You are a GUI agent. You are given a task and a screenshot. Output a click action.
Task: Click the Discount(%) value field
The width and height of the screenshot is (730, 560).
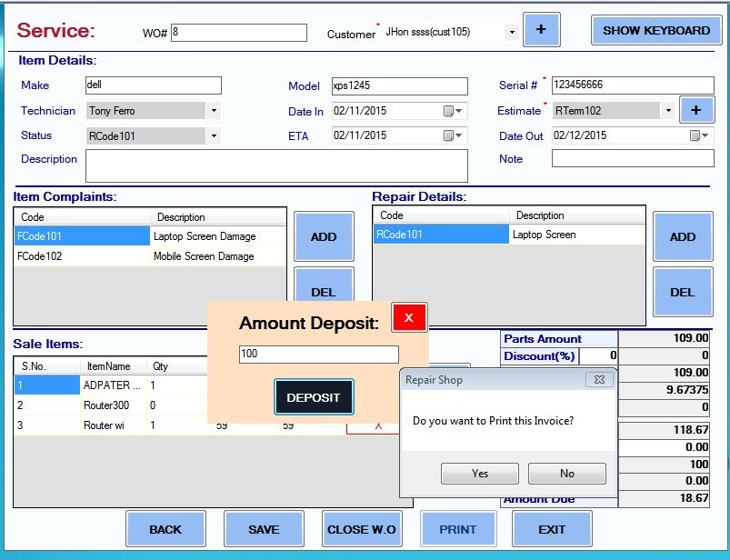pos(598,356)
